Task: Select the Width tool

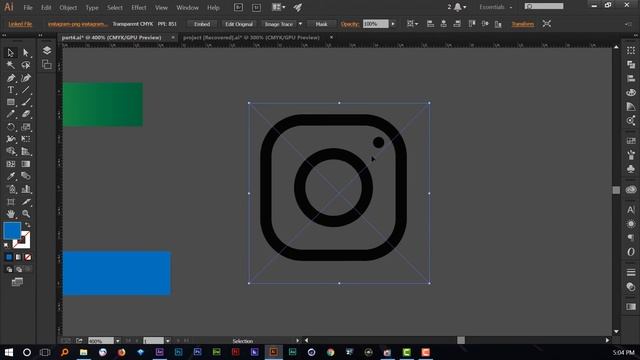Action: pyautogui.click(x=11, y=139)
